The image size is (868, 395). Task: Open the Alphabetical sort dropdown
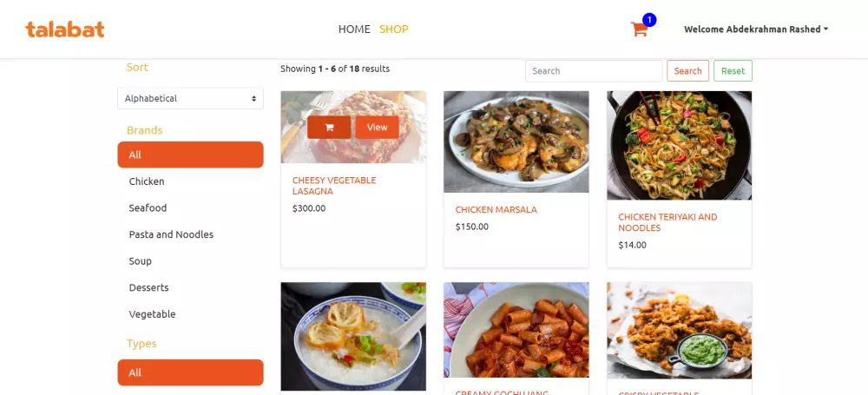(x=190, y=98)
